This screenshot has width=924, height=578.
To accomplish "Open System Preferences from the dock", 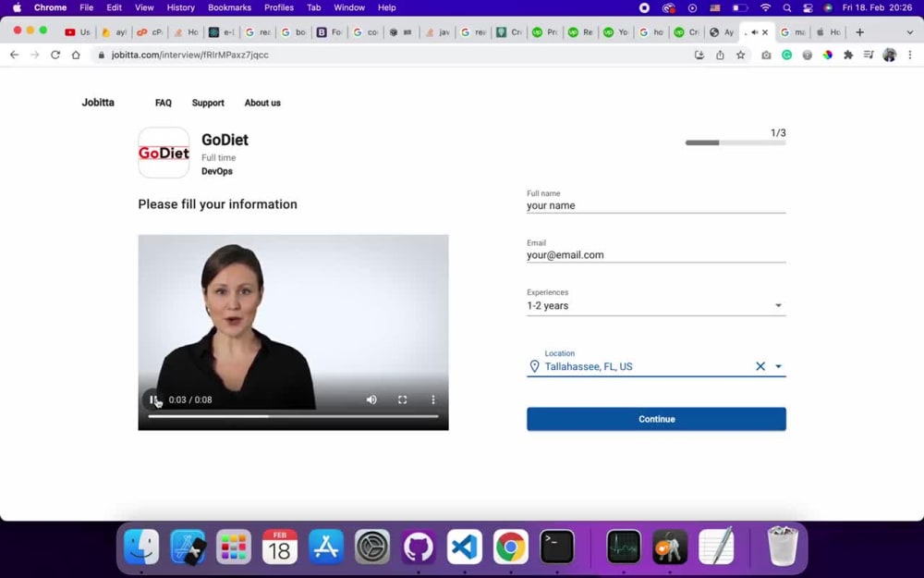I will [371, 547].
